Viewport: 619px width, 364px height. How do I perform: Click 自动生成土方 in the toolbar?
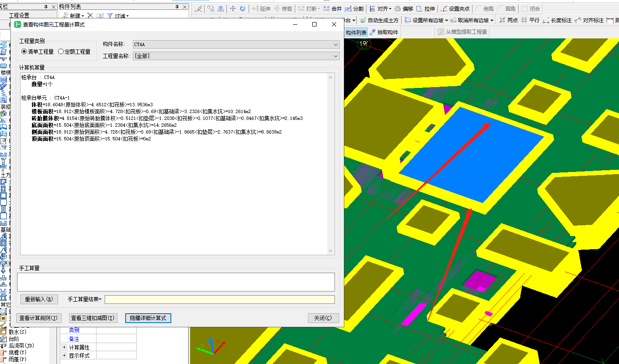379,20
